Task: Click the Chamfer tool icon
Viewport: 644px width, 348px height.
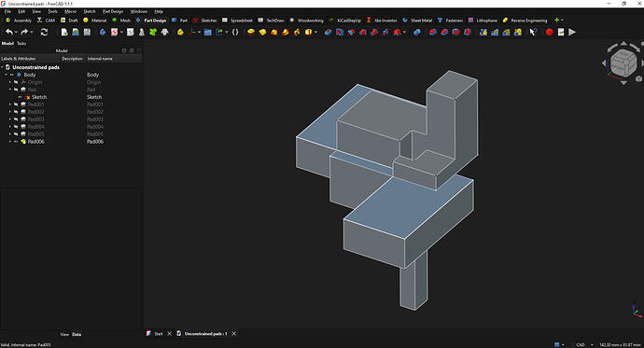Action: pos(444,32)
